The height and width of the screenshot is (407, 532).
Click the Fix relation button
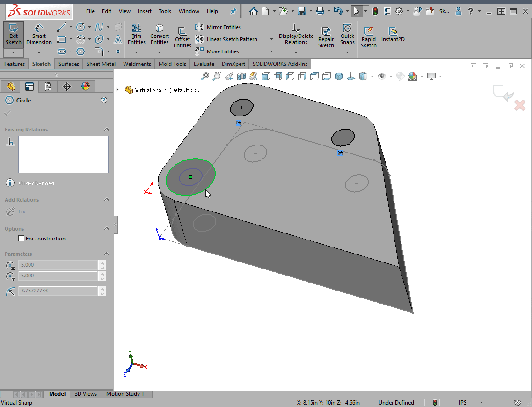pyautogui.click(x=15, y=211)
